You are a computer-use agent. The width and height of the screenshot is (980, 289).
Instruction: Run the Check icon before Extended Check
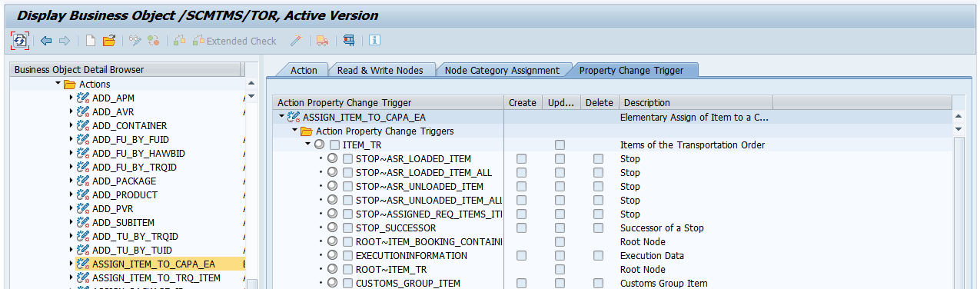point(180,41)
